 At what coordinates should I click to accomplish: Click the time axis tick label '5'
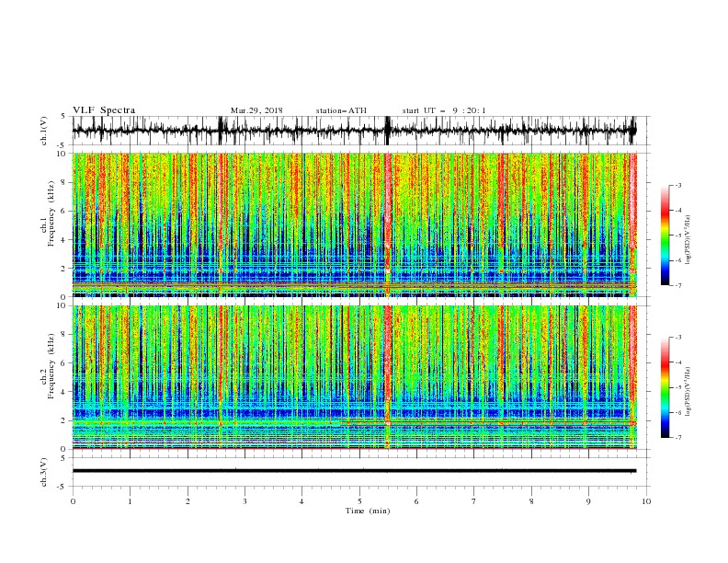click(x=359, y=501)
